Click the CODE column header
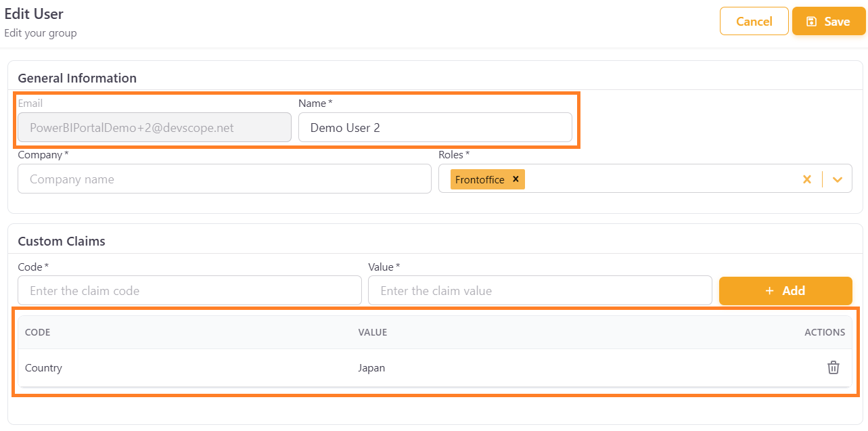This screenshot has height=431, width=868. click(x=37, y=332)
